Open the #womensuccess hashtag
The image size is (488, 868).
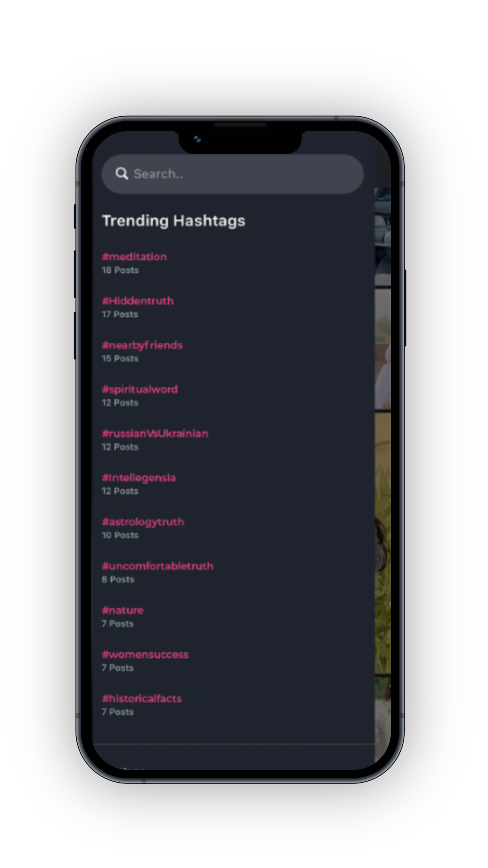(x=145, y=655)
